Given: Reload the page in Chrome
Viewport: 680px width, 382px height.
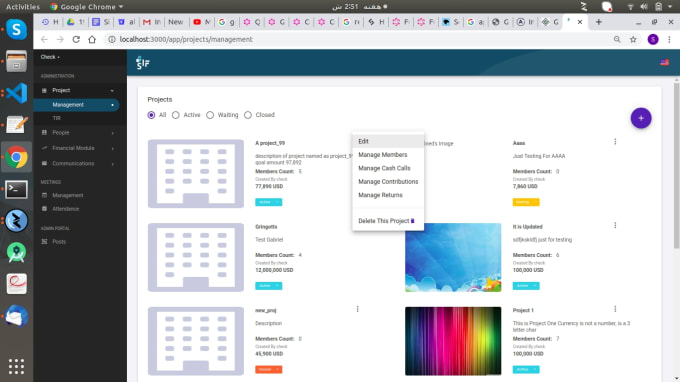Looking at the screenshot, I should click(76, 39).
